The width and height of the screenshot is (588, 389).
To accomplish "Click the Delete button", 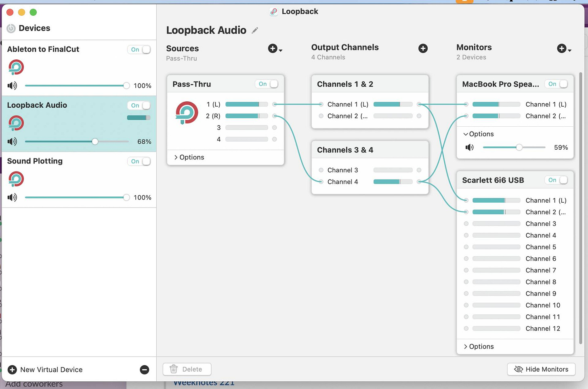I will [x=187, y=369].
